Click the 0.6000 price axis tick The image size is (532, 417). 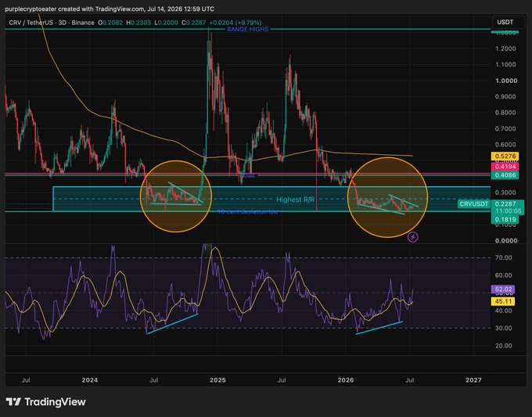coord(505,145)
